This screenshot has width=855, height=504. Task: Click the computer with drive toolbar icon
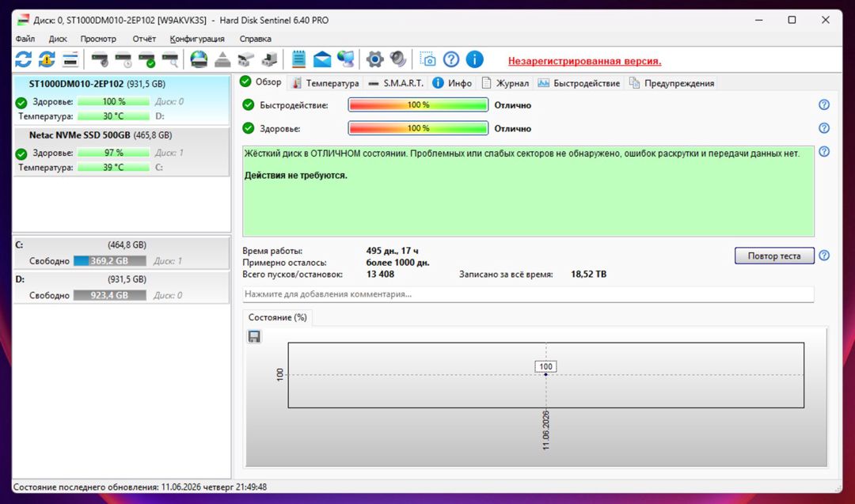(269, 59)
